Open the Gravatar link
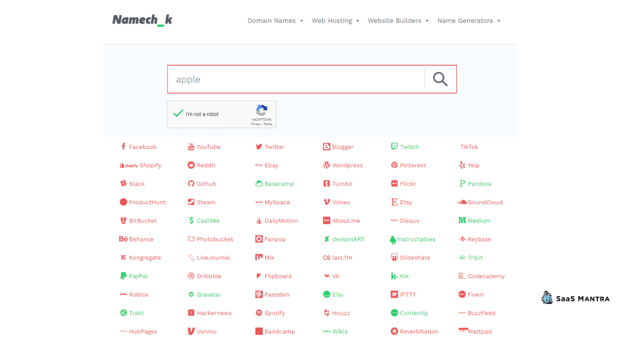The image size is (644, 338). (204, 295)
